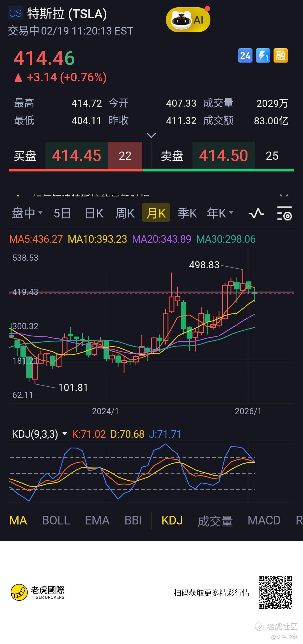Tap the 特斯拉 (TSLA) title
Image resolution: width=303 pixels, height=644 pixels.
67,13
